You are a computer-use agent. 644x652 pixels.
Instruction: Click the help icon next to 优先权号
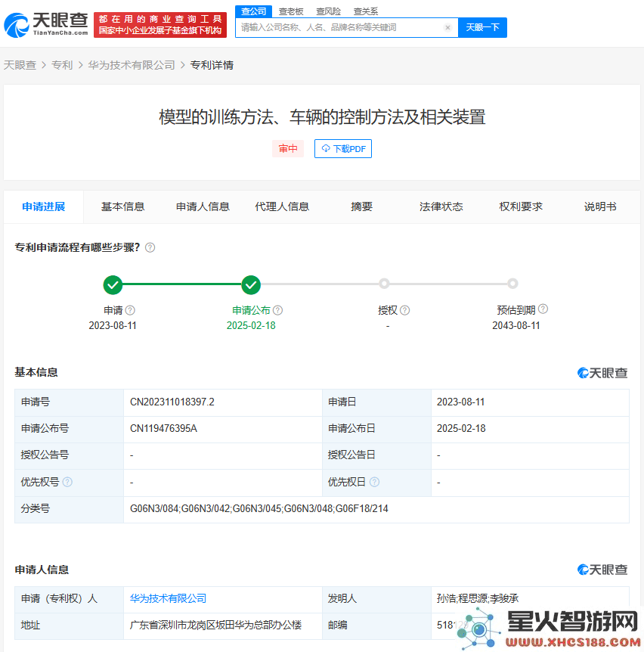point(67,482)
